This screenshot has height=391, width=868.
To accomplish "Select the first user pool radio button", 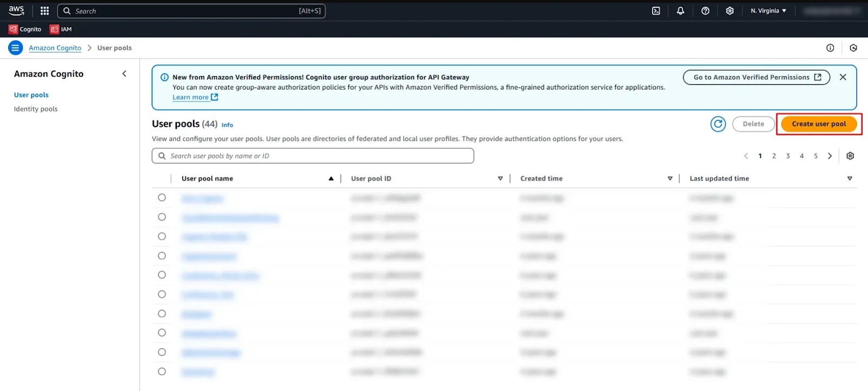I will point(162,198).
